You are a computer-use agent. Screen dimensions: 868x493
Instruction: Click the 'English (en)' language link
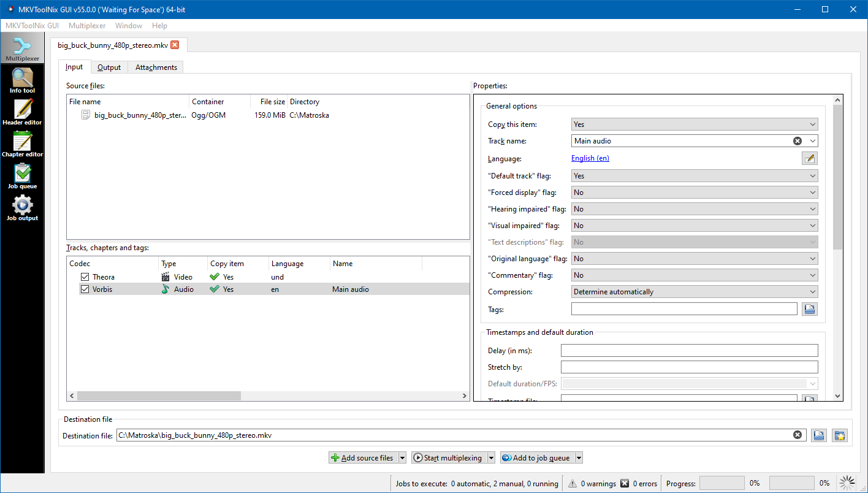pos(589,158)
